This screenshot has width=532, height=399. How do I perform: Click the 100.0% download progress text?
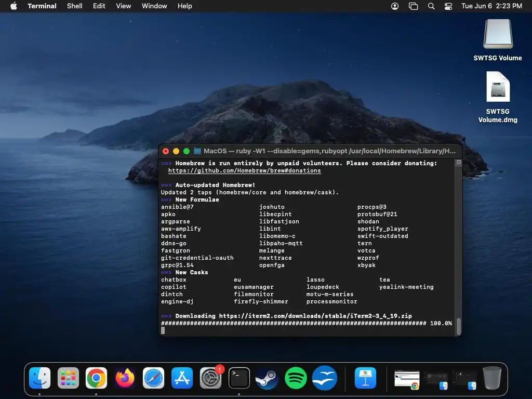tap(441, 323)
